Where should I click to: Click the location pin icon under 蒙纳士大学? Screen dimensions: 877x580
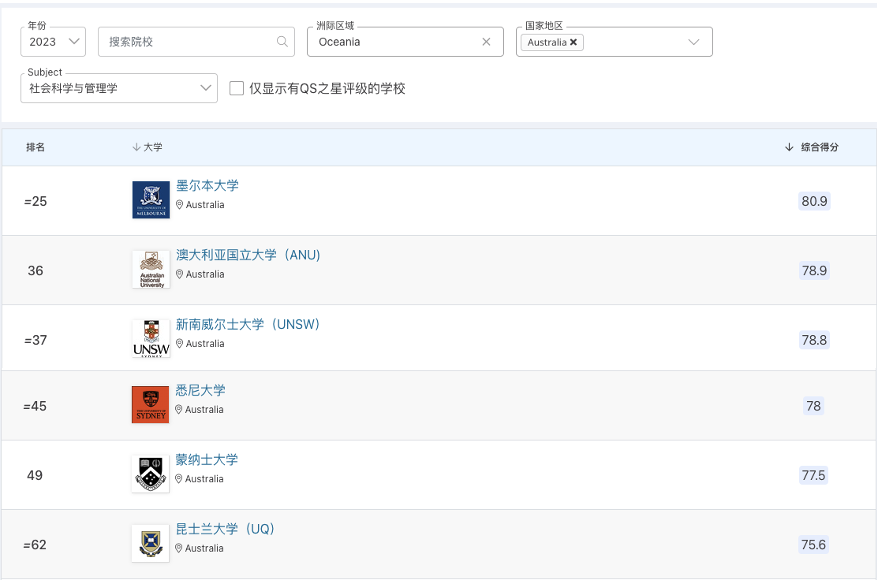(x=179, y=479)
